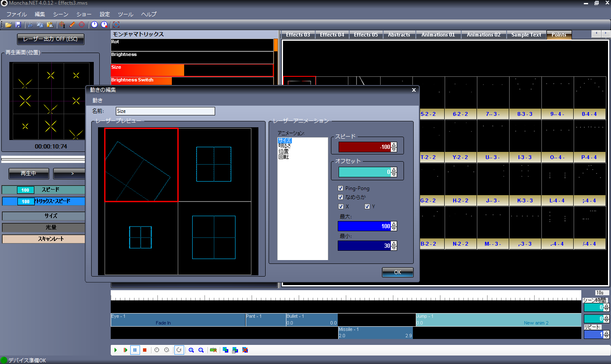Viewport: 611px width, 364px height.
Task: Stop timeline playback with red square
Action: click(145, 350)
